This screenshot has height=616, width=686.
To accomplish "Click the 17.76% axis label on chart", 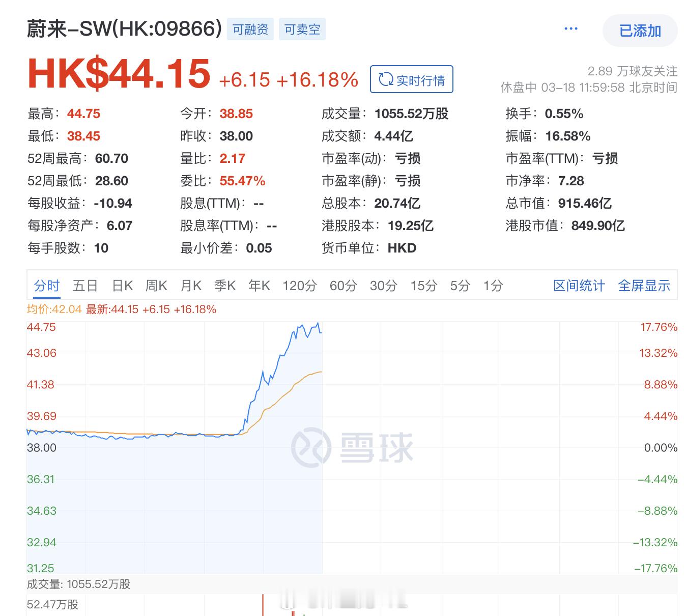I will [659, 327].
